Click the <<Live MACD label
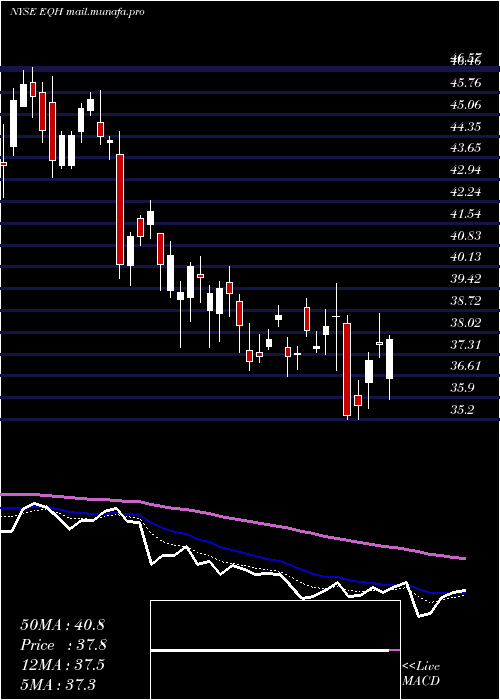The image size is (500, 700). click(x=421, y=673)
